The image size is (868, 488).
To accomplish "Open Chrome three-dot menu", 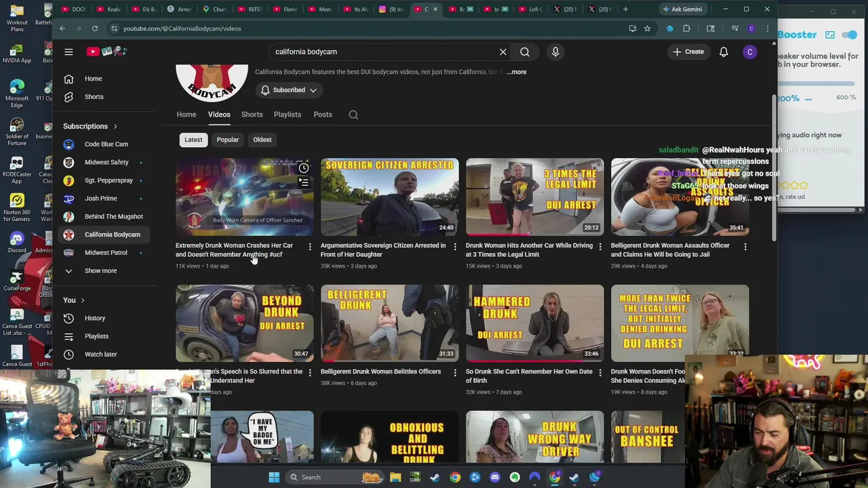I will [x=767, y=28].
